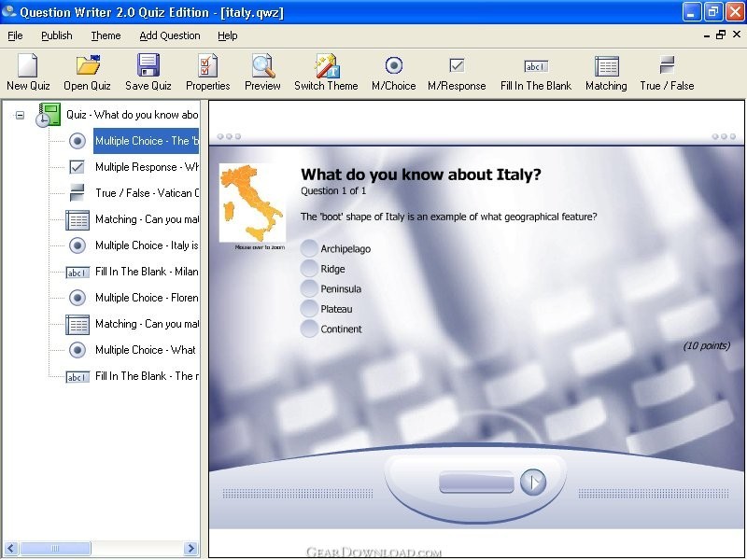The height and width of the screenshot is (560, 747).
Task: Select 'Quiz - What do you know abo' root row
Action: 132,115
